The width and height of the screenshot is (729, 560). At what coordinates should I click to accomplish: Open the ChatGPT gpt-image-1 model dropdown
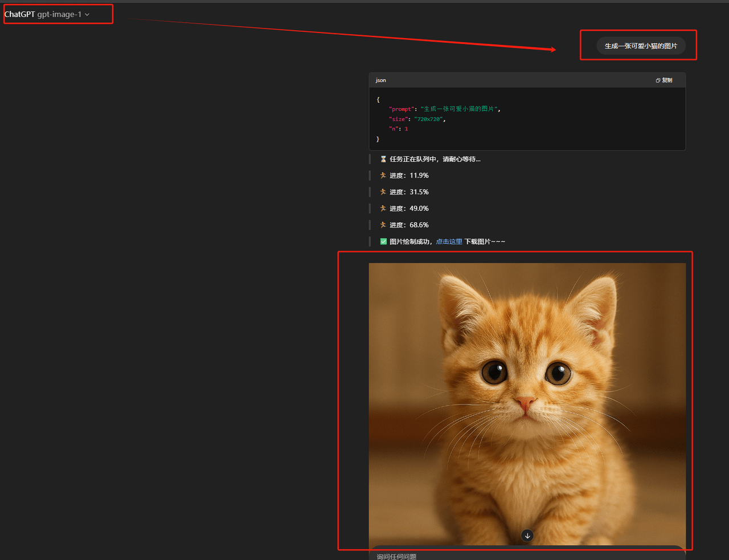pyautogui.click(x=47, y=14)
